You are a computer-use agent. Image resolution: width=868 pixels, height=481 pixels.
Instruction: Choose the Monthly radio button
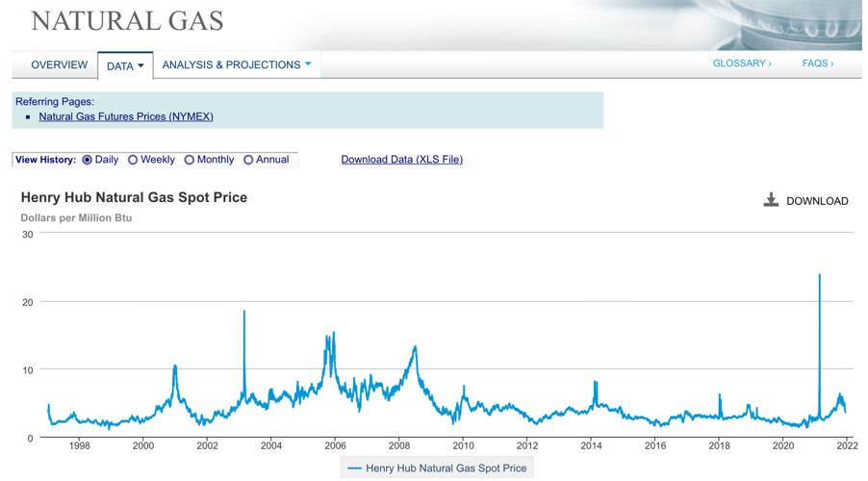(190, 160)
